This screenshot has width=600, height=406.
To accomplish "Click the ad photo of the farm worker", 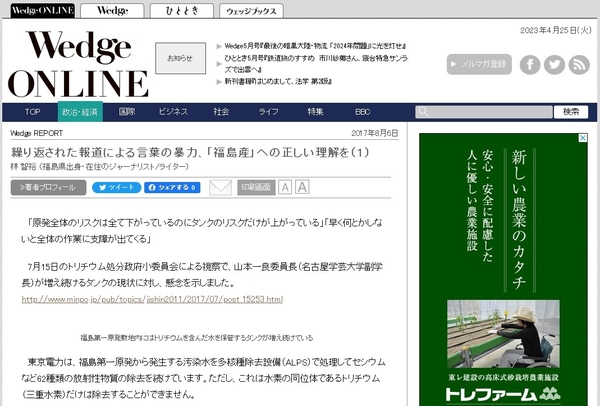I will point(503,334).
